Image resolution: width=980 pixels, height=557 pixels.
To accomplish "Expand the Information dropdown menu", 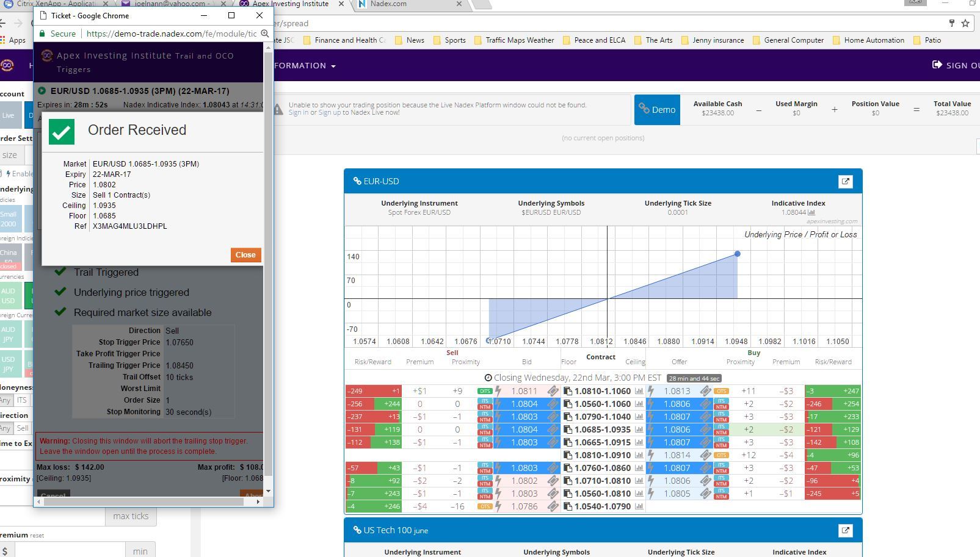I will (305, 65).
